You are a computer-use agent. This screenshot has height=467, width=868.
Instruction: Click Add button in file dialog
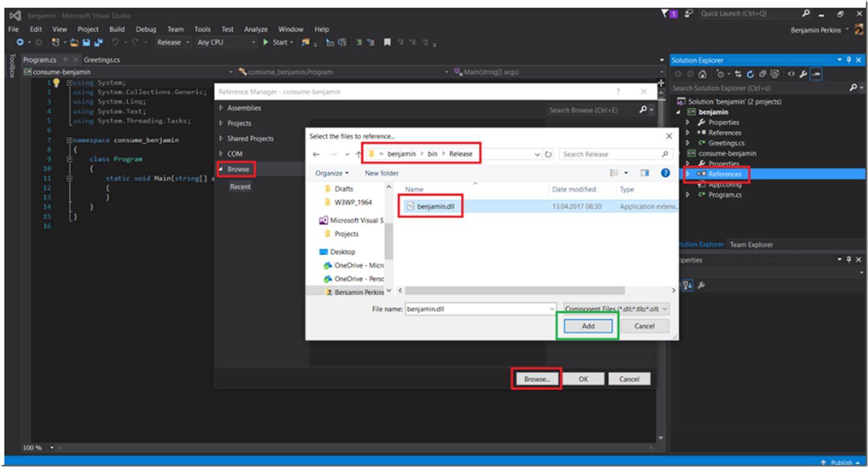click(x=588, y=326)
